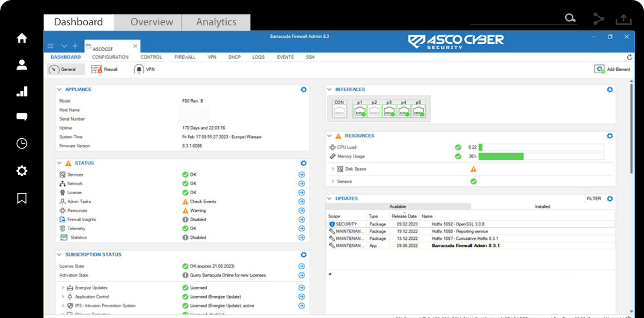Switch to the Overview tab
Viewport: 644px width, 318px height.
click(147, 22)
